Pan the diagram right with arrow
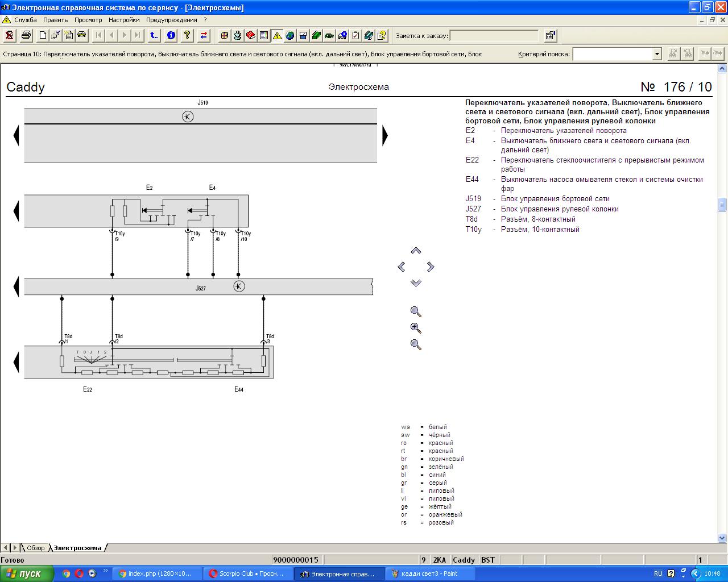This screenshot has width=728, height=582. (430, 267)
